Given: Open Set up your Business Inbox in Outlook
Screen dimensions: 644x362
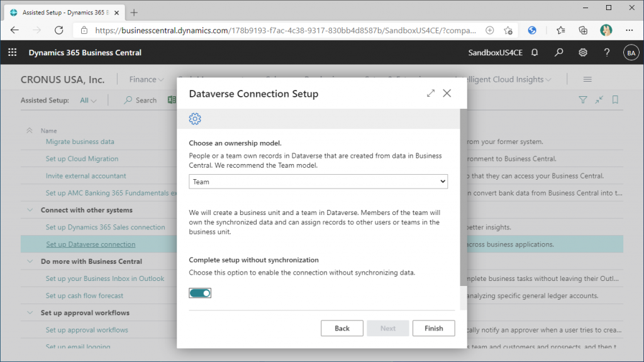Looking at the screenshot, I should (105, 278).
